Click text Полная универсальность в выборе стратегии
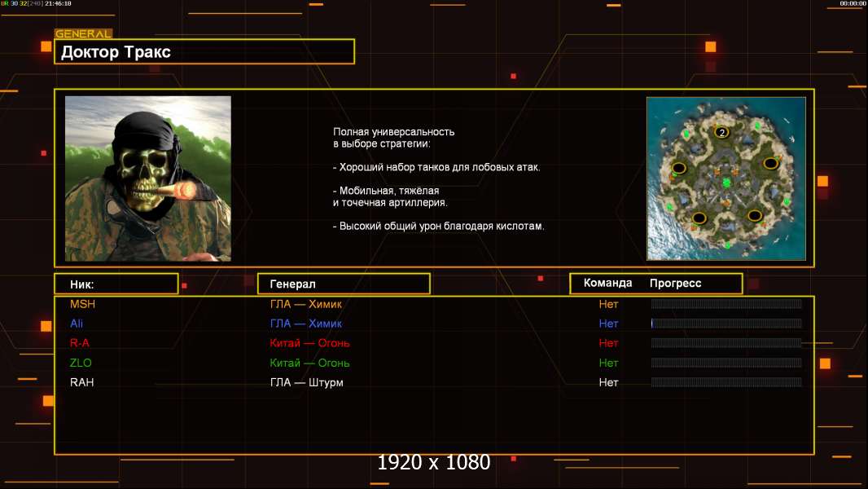The image size is (868, 489). pyautogui.click(x=393, y=138)
